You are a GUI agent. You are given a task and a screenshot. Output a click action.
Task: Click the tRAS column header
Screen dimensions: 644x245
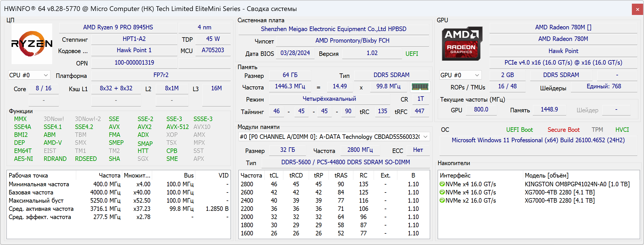341,176
